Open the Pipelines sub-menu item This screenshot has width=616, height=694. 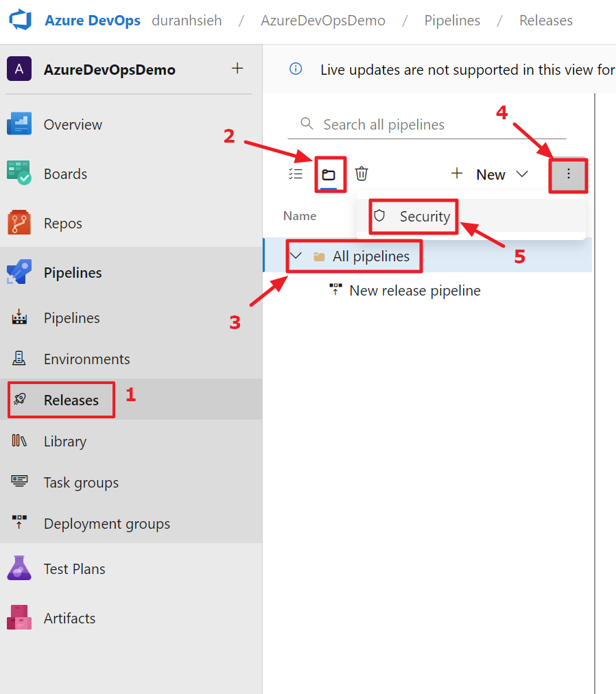tap(130, 318)
